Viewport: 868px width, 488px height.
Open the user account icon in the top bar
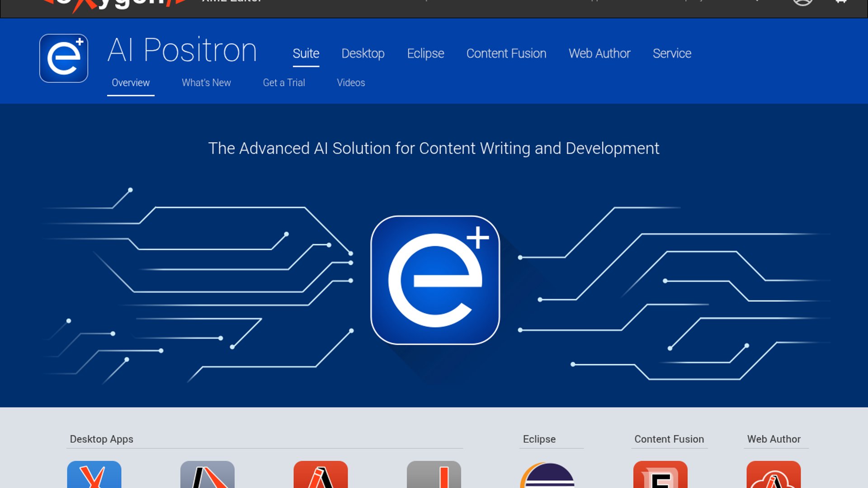pos(803,2)
